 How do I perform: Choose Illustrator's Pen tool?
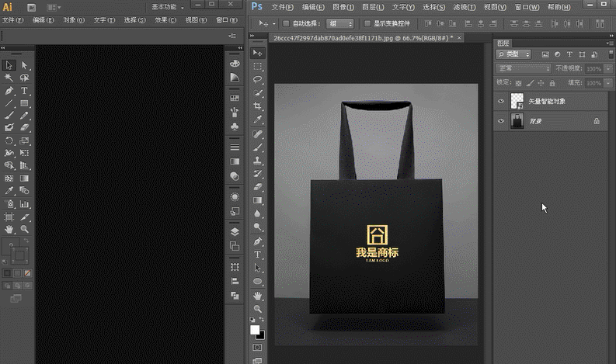pyautogui.click(x=9, y=91)
